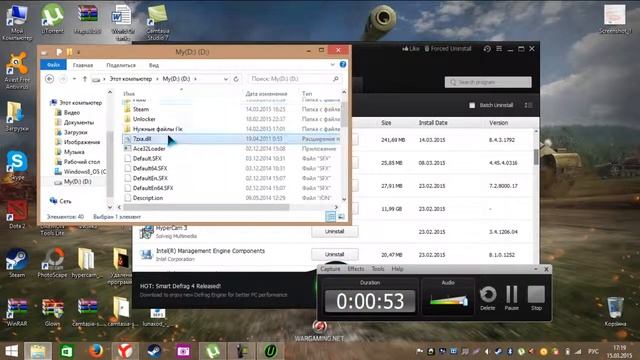Click Explorer file list vertical scrollbar

point(344,114)
